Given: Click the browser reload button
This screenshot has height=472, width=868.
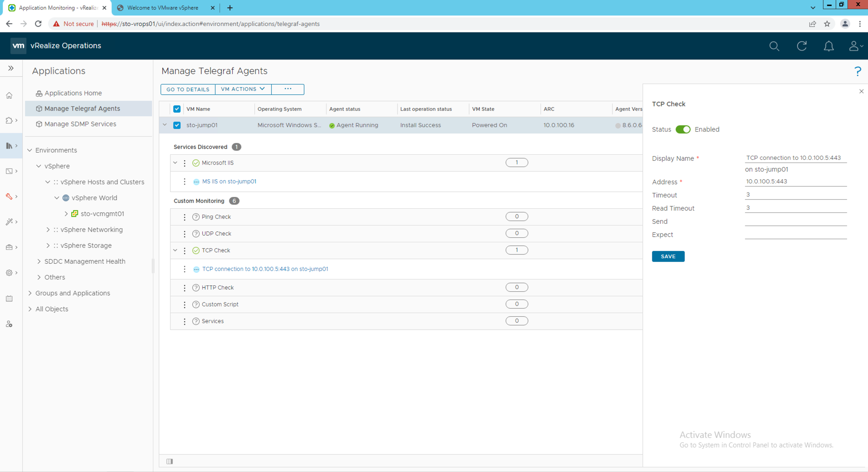Looking at the screenshot, I should [x=38, y=24].
